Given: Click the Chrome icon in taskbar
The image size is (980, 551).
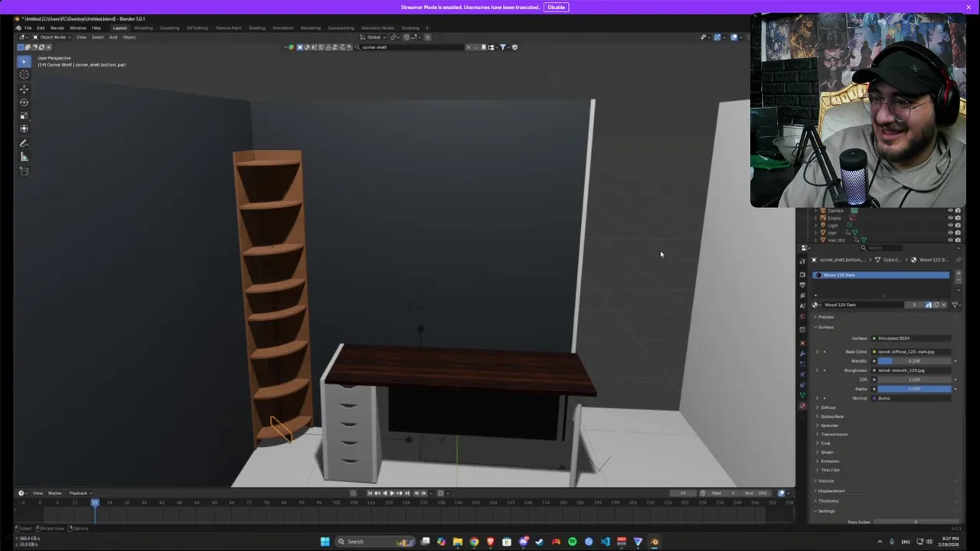Looking at the screenshot, I should click(474, 542).
